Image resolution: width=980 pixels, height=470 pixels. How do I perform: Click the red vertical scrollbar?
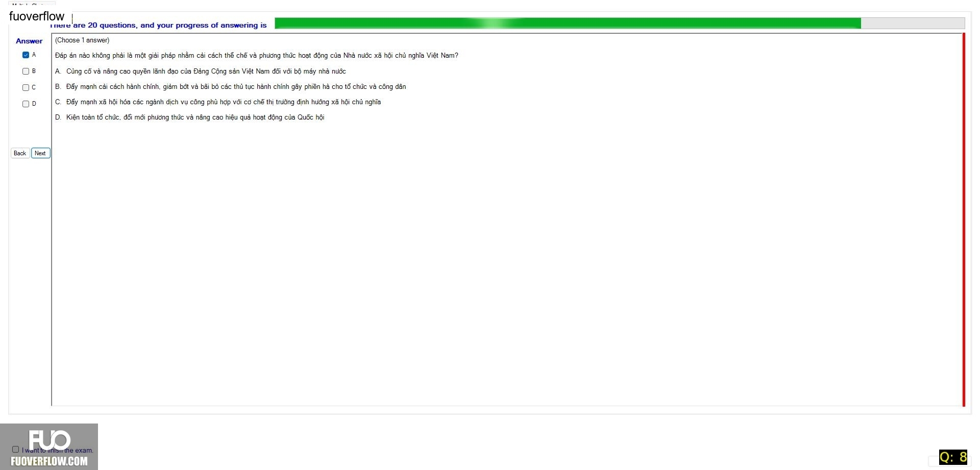(964, 220)
